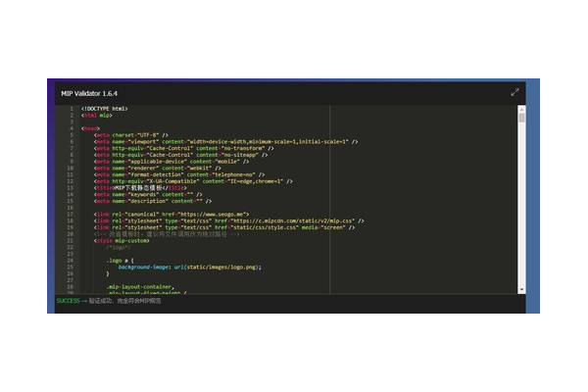This screenshot has height=392, width=588.
Task: Click the scrollbar up arrow
Action: (x=520, y=109)
